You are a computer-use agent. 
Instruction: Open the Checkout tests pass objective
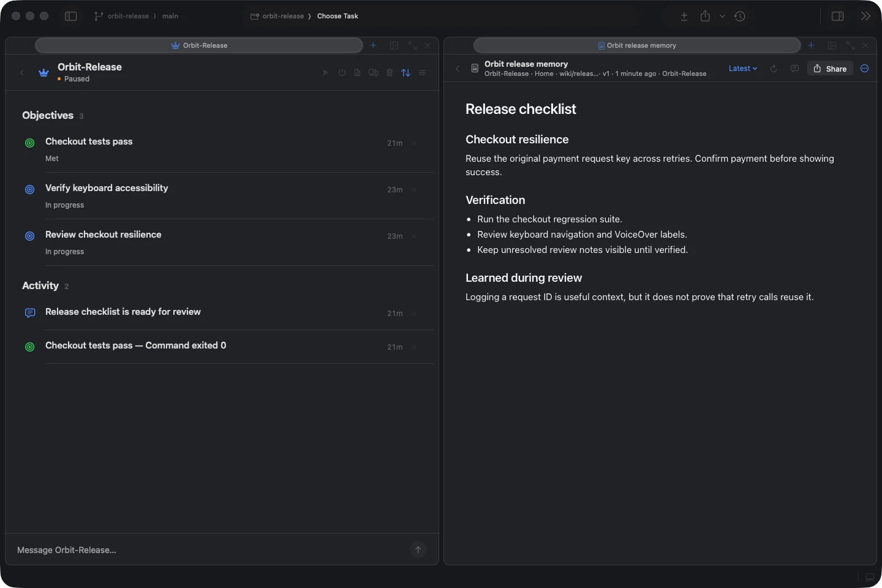tap(228, 149)
